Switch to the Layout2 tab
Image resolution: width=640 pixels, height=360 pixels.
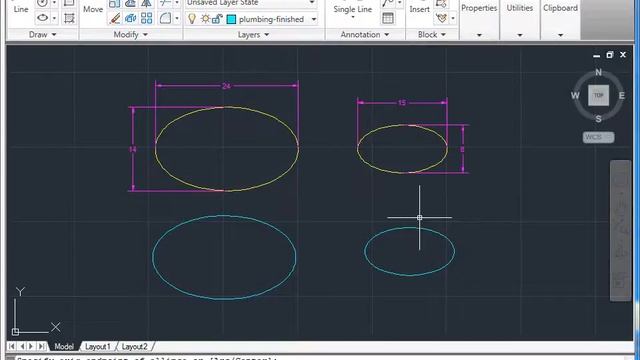[134, 347]
